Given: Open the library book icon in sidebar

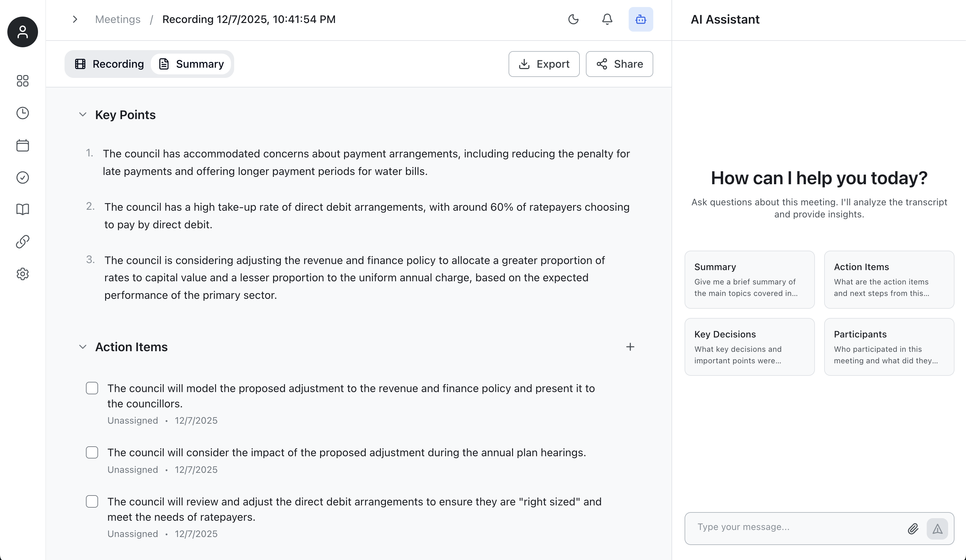Looking at the screenshot, I should click(x=22, y=209).
